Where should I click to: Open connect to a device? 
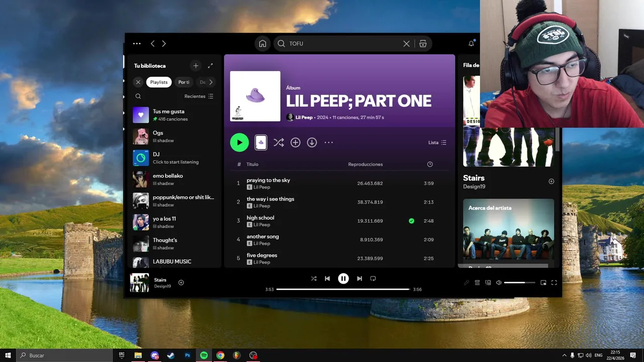click(x=488, y=283)
